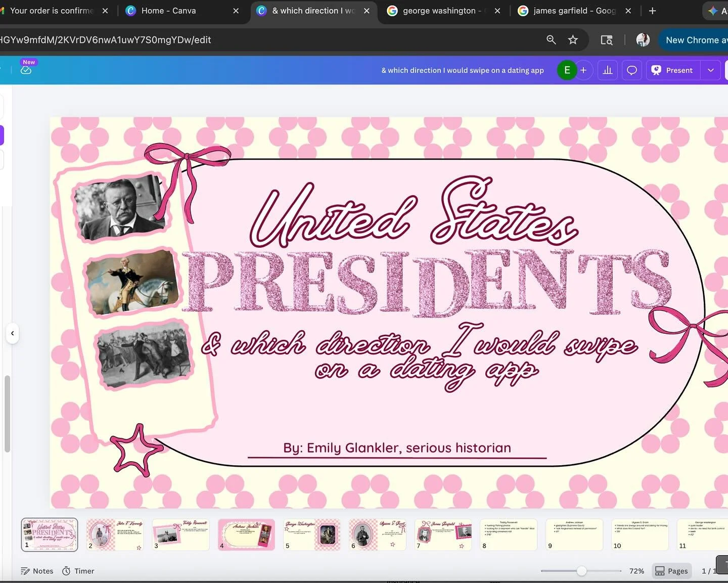Collapse the editor side panel arrow
728x583 pixels.
pos(12,333)
